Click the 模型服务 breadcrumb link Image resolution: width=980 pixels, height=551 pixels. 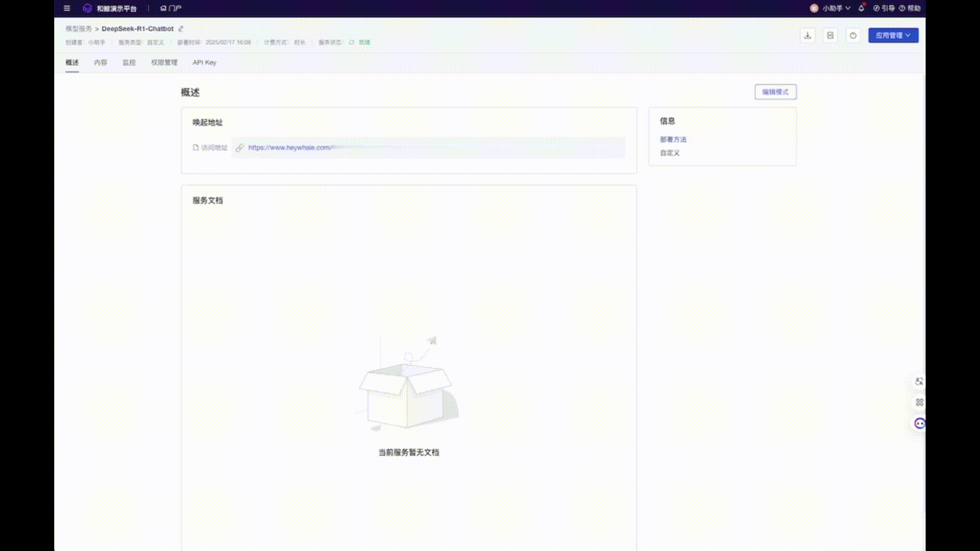click(79, 29)
